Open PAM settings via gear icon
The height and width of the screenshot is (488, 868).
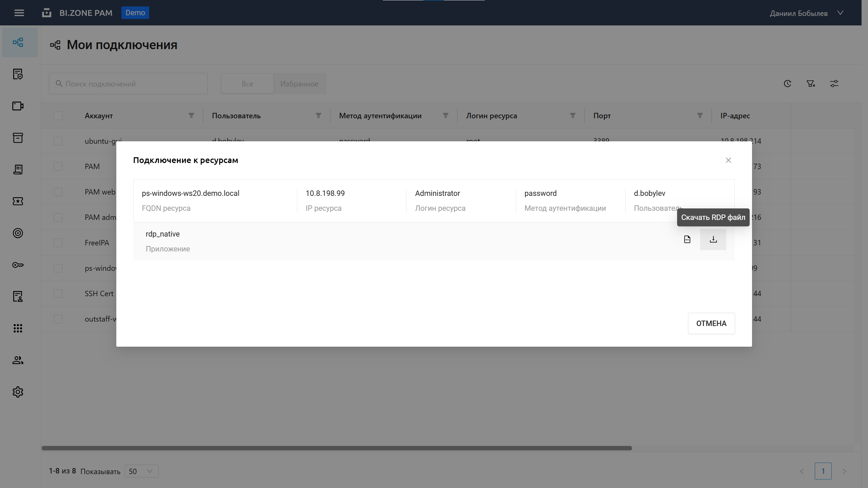pos(17,392)
